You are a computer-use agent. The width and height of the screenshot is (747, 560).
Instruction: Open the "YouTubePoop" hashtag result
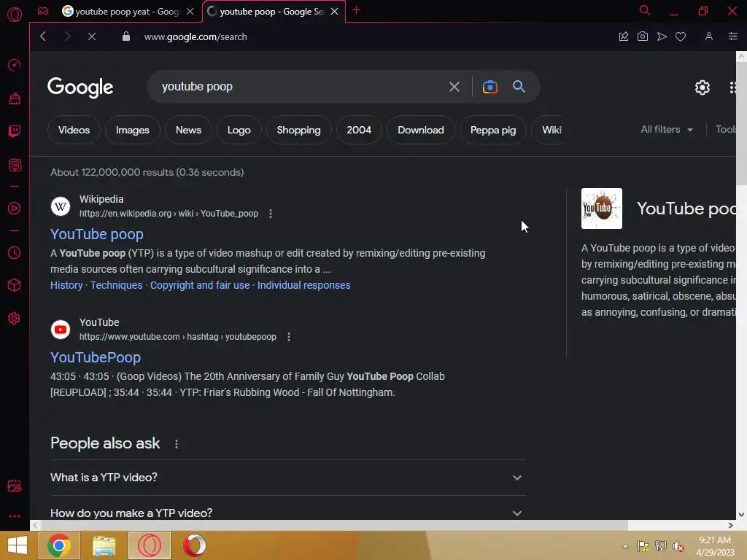pos(96,357)
